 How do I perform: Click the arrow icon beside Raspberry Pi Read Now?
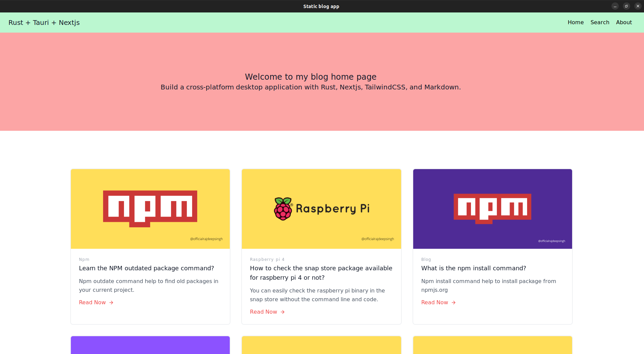[283, 312]
